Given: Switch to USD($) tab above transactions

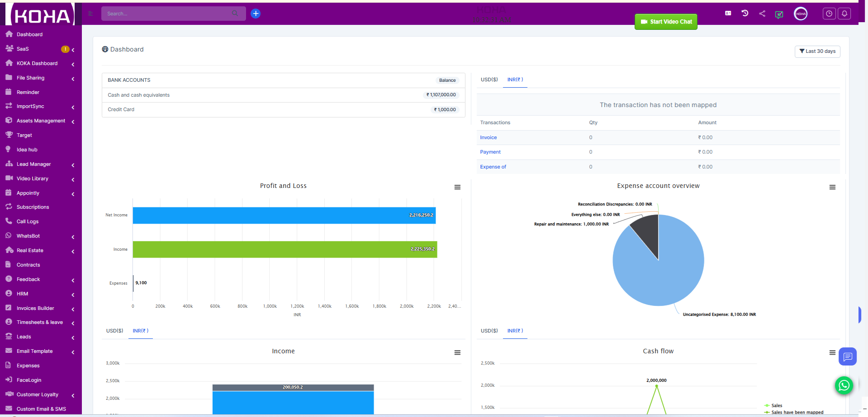Looking at the screenshot, I should click(489, 80).
